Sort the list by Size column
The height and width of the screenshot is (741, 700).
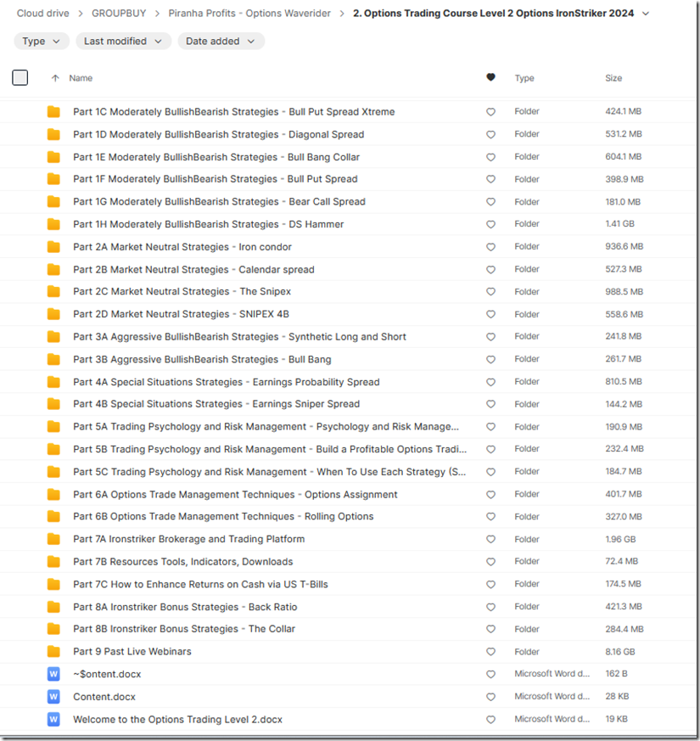pyautogui.click(x=613, y=78)
